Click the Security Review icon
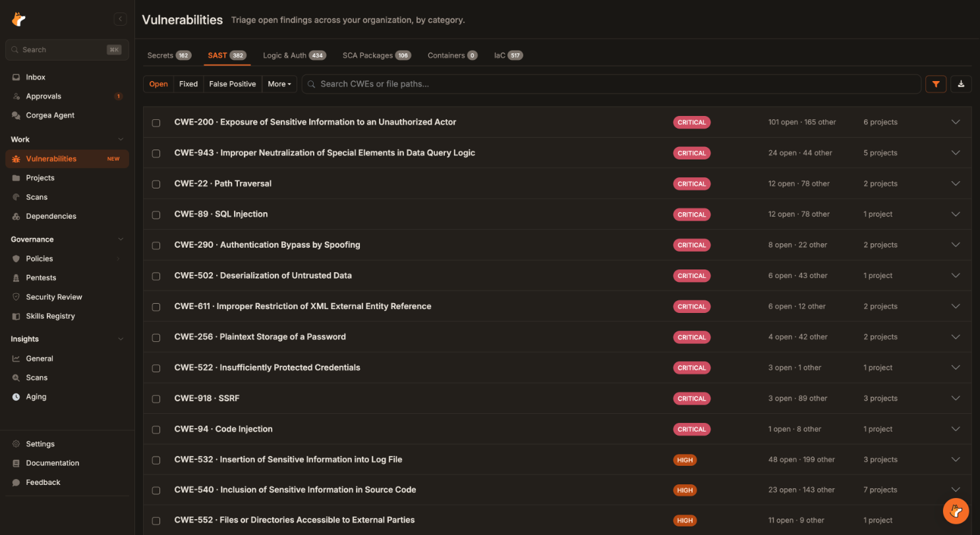 click(16, 297)
